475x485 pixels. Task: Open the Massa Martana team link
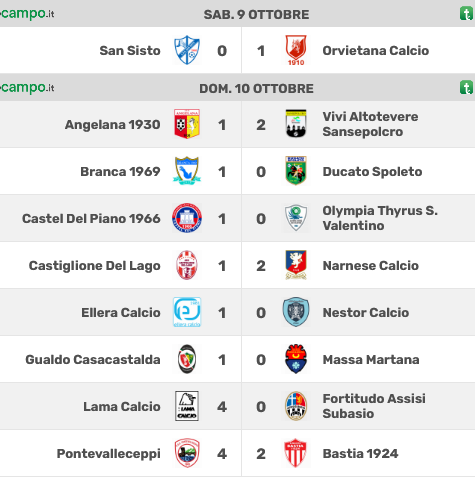(x=371, y=360)
